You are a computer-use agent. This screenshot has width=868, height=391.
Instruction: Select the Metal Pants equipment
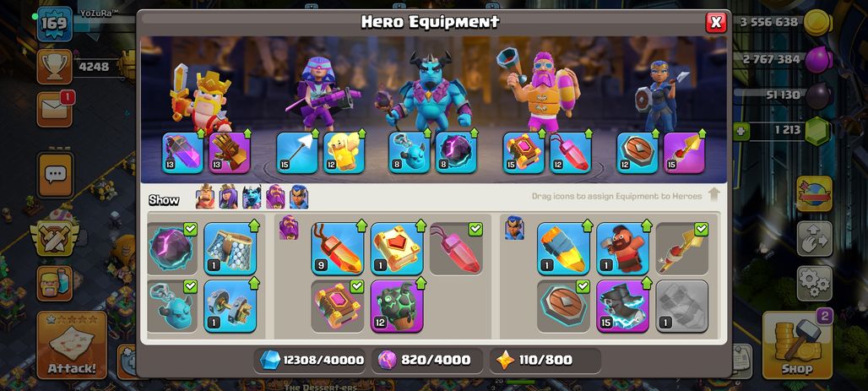231,248
